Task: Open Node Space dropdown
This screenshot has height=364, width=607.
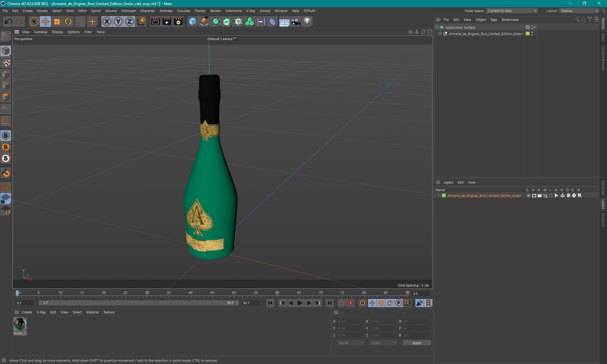Action: [x=512, y=11]
